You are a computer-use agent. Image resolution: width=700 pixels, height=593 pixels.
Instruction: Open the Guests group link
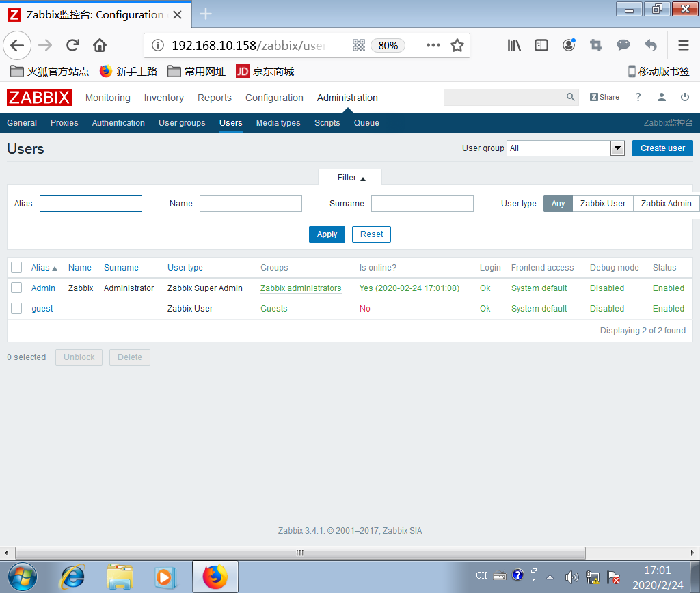274,309
